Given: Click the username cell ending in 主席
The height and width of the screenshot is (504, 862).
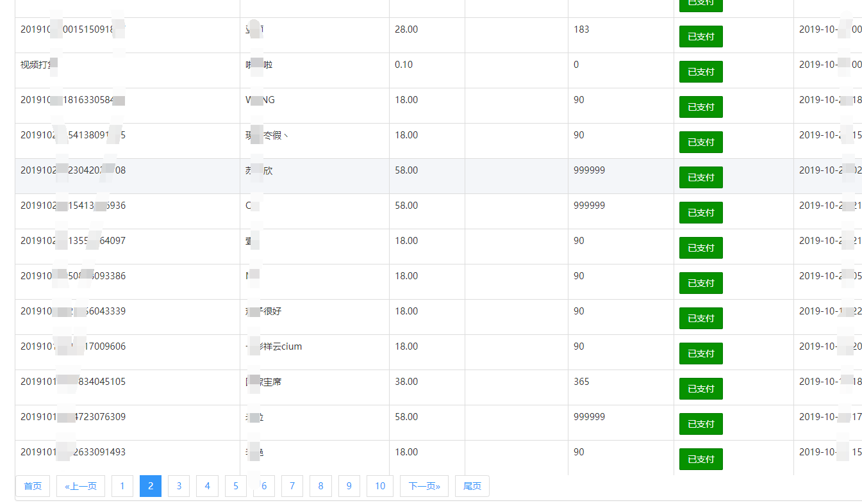Looking at the screenshot, I should pos(315,387).
